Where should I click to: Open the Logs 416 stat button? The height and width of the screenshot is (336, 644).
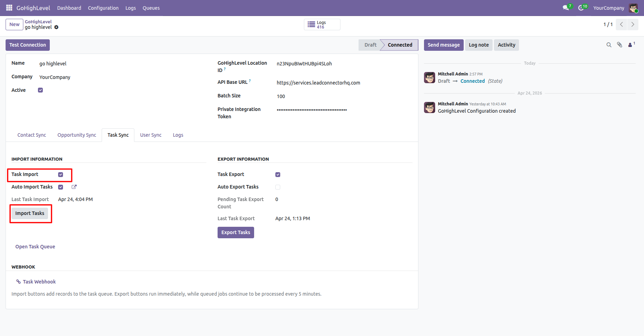(322, 25)
